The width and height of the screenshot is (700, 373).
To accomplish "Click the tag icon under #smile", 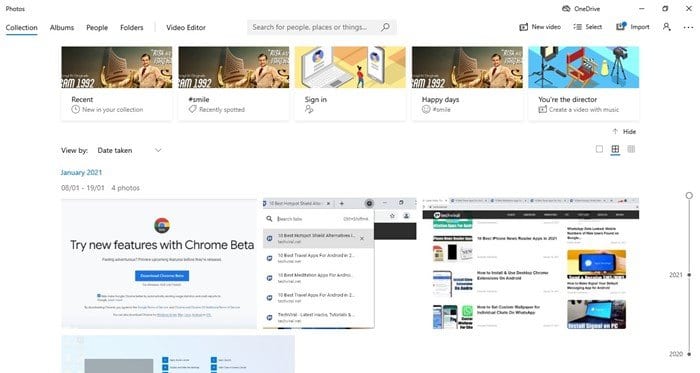I will (x=192, y=109).
